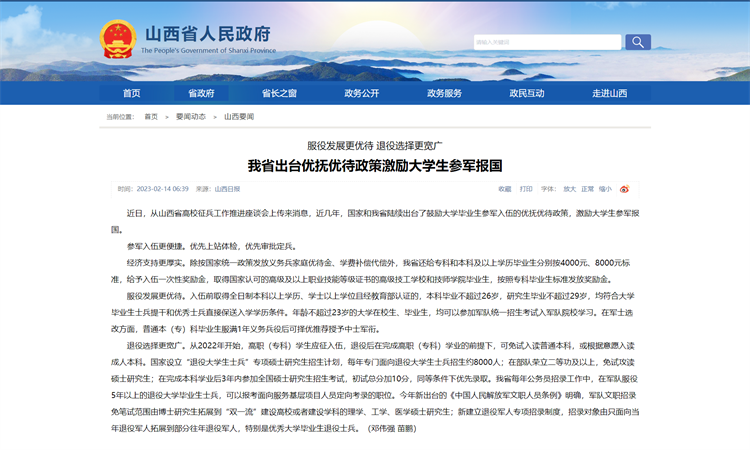Image resolution: width=750 pixels, height=450 pixels.
Task: Select 省长之窗 in navigation bar
Action: click(x=279, y=93)
